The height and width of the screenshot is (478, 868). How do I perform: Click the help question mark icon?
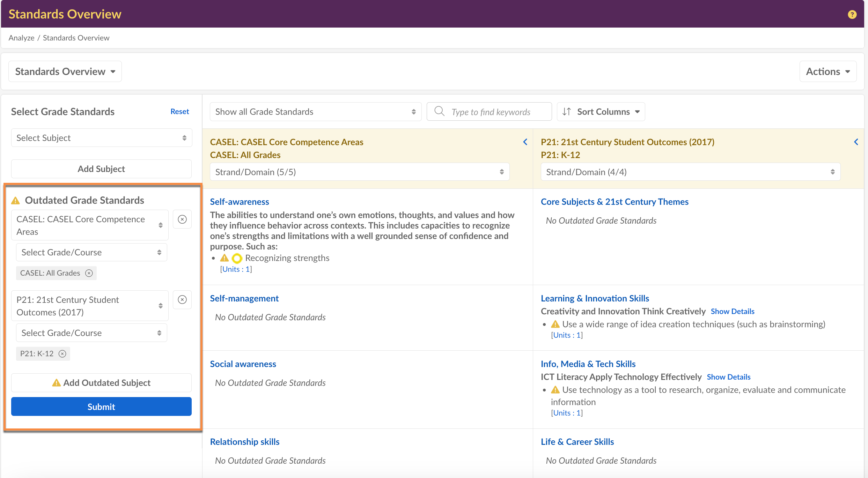[852, 14]
